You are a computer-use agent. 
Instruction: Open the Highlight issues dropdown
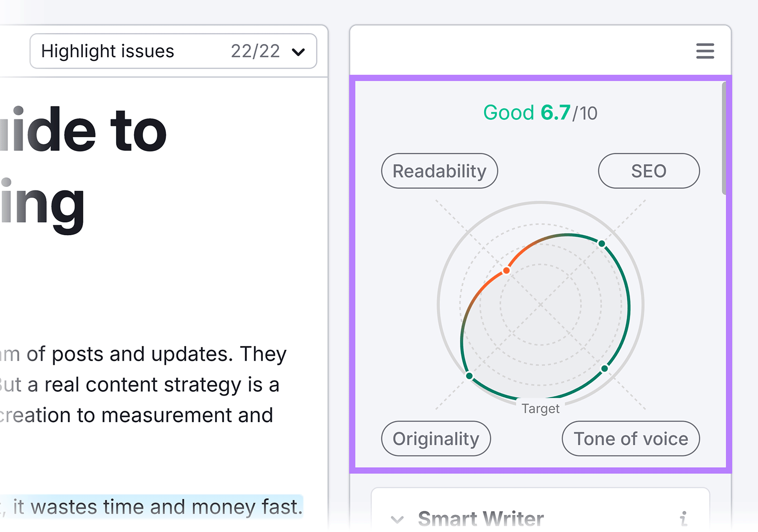pyautogui.click(x=173, y=51)
